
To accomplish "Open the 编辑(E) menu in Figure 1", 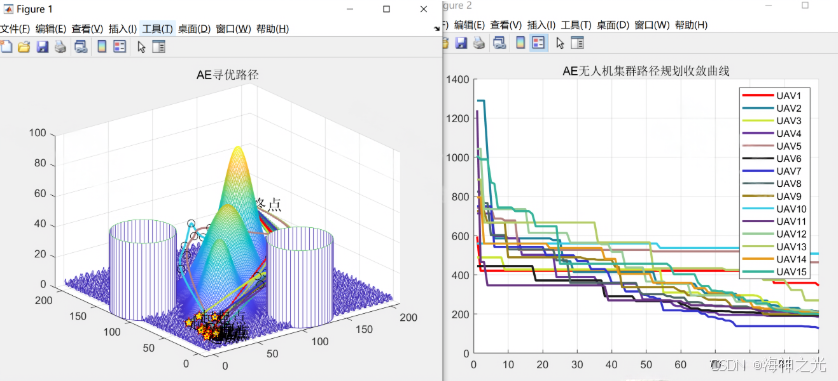I will [x=51, y=29].
